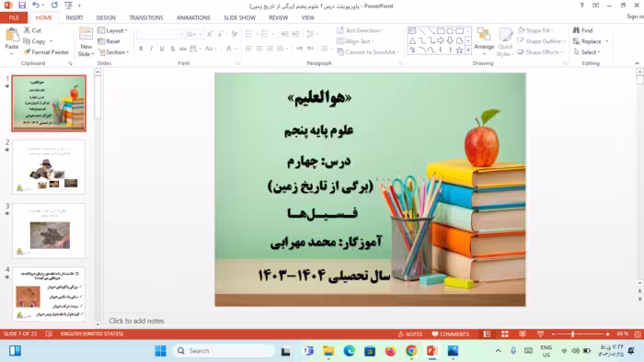Image resolution: width=644 pixels, height=362 pixels.
Task: Click the Paste clipboard icon
Action: 11,35
